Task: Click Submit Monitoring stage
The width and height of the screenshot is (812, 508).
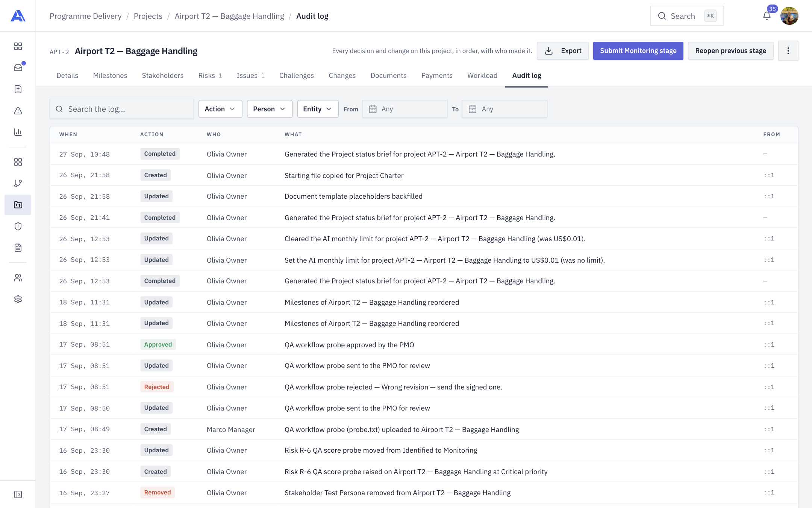Action: pos(638,51)
